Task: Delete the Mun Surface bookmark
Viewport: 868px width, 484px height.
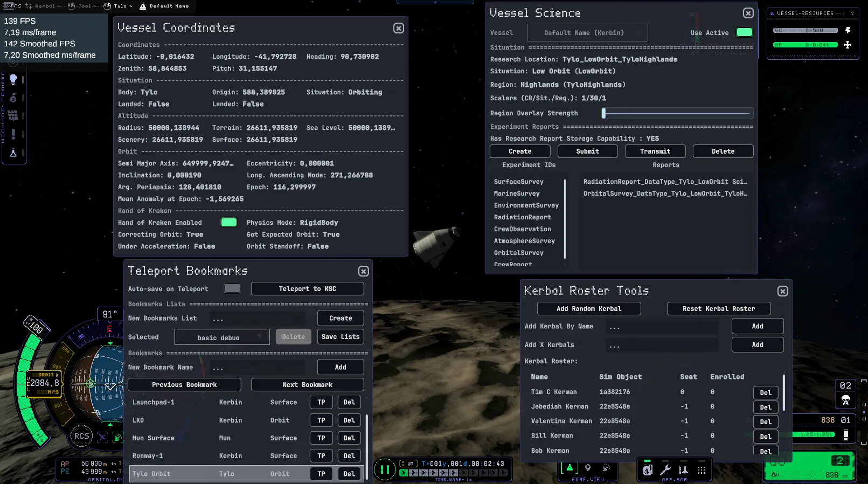Action: point(349,438)
